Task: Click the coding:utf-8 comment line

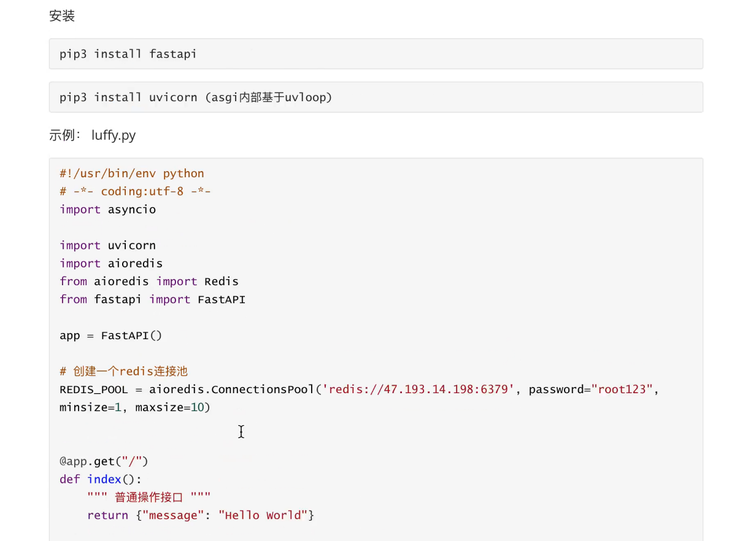Action: pos(135,191)
